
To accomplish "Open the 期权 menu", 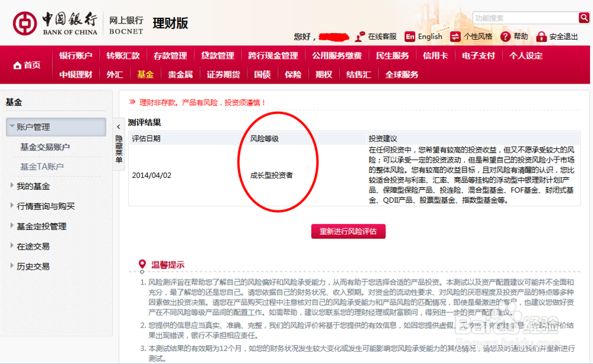I will (324, 75).
